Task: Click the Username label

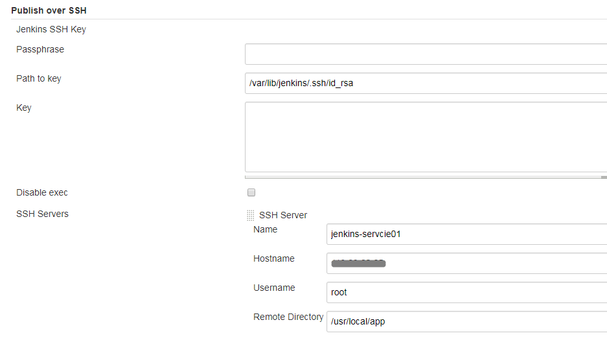Action: (274, 288)
